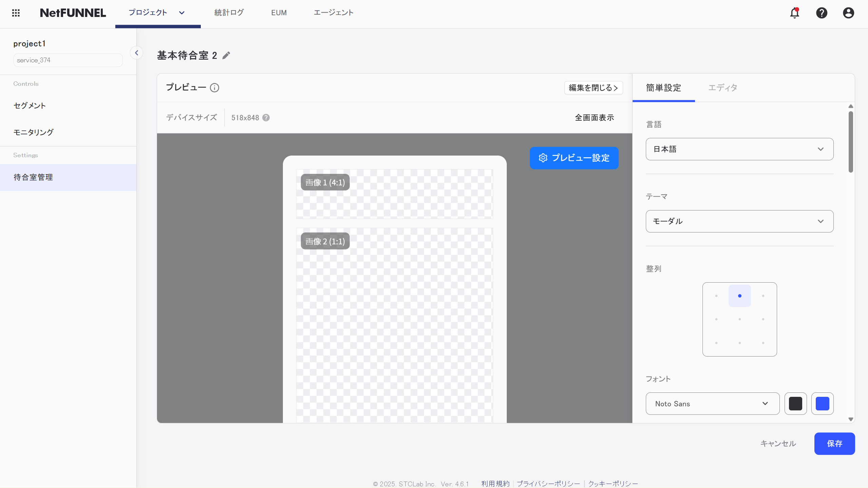Select the bottom-right alignment dot
Image resolution: width=868 pixels, height=488 pixels.
tap(763, 343)
